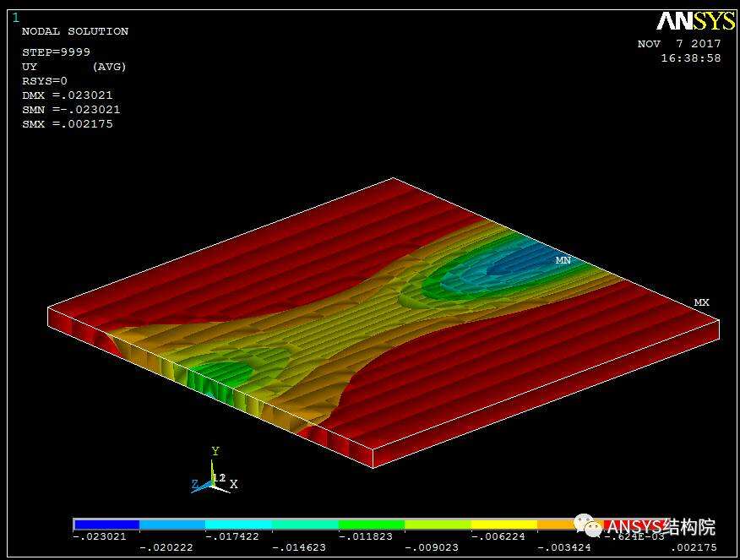Click the dark blue legend color band
The image size is (740, 560).
[106, 525]
